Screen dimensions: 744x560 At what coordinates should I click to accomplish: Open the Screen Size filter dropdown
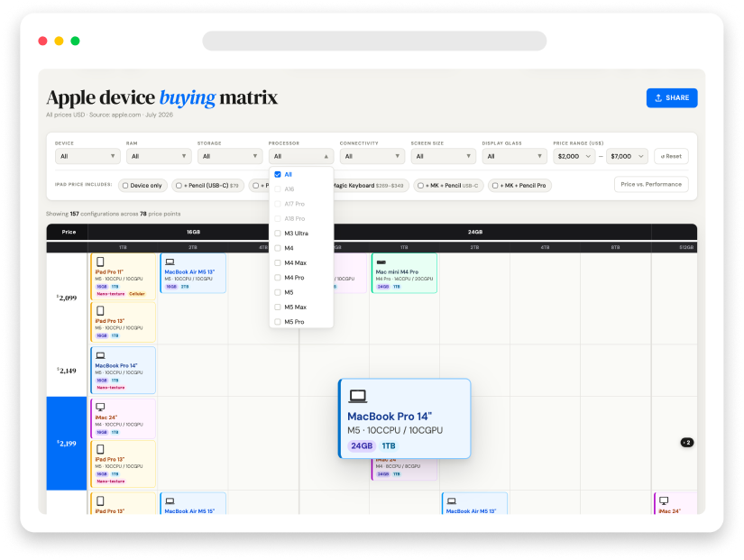443,156
